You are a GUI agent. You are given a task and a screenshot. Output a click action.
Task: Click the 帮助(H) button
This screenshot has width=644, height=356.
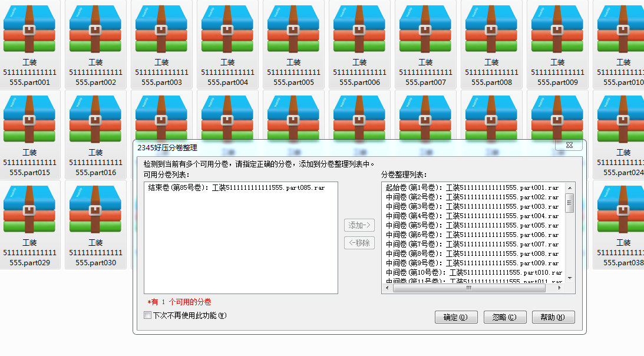tap(553, 317)
